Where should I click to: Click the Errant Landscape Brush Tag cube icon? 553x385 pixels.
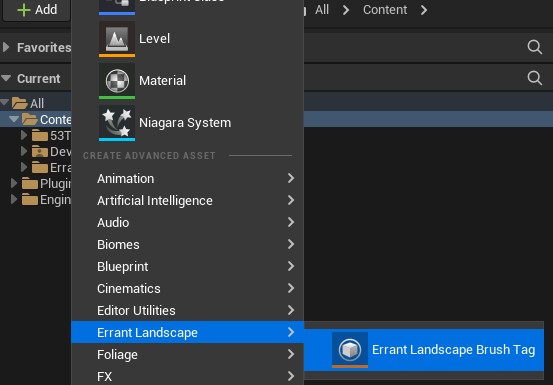[350, 350]
